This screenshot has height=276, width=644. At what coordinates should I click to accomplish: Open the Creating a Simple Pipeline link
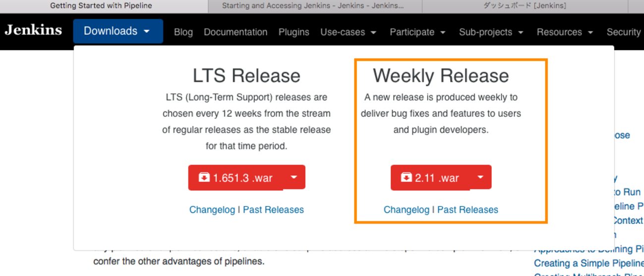point(588,263)
